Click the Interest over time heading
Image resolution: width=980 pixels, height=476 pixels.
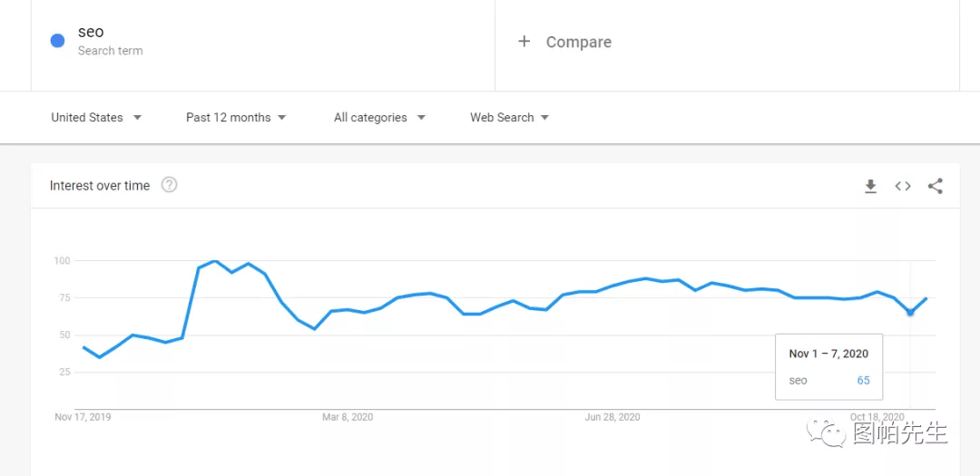coord(100,186)
